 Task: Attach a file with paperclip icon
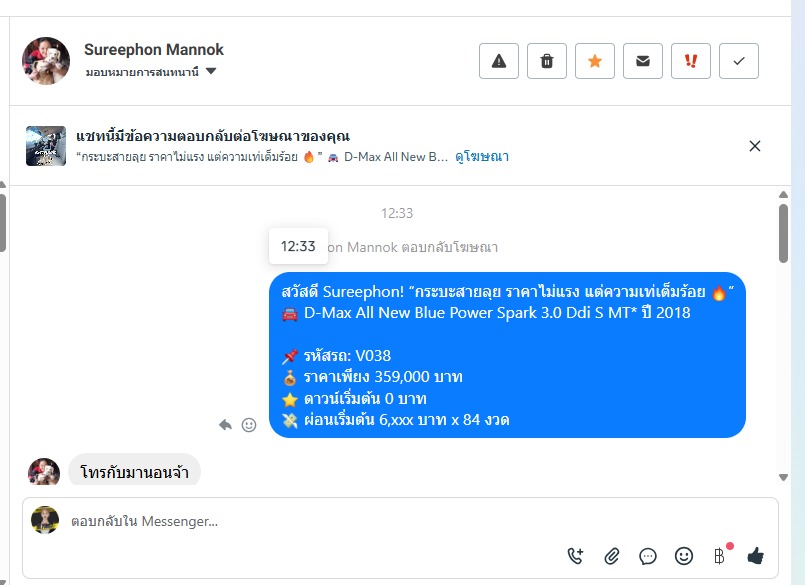coord(611,556)
